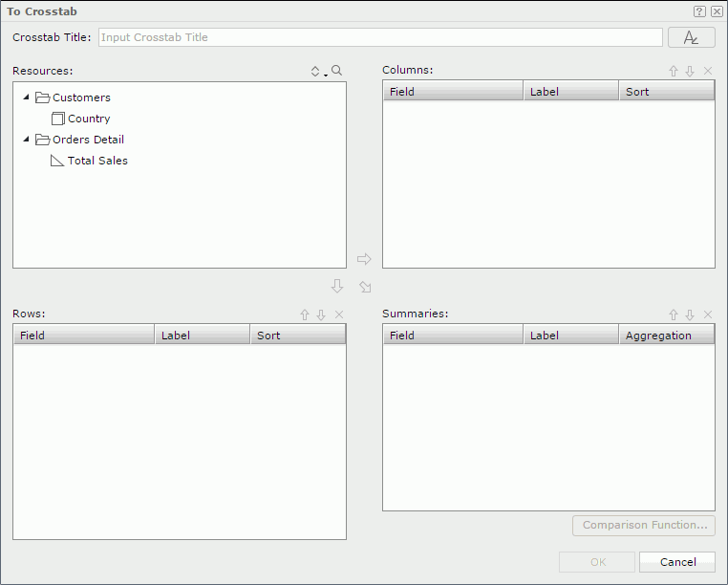The width and height of the screenshot is (728, 585).
Task: Click the Rows move down arrow
Action: [321, 315]
